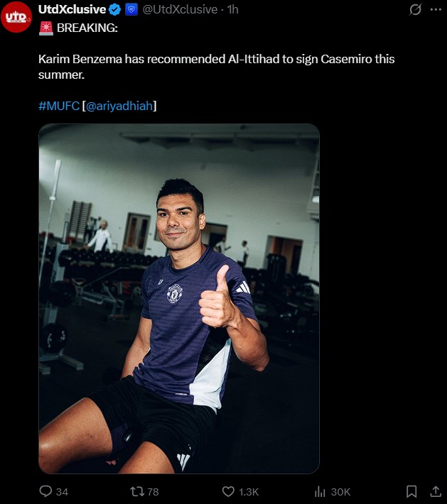Open the @ariyadhiah mention link
The image size is (447, 504).
[119, 106]
